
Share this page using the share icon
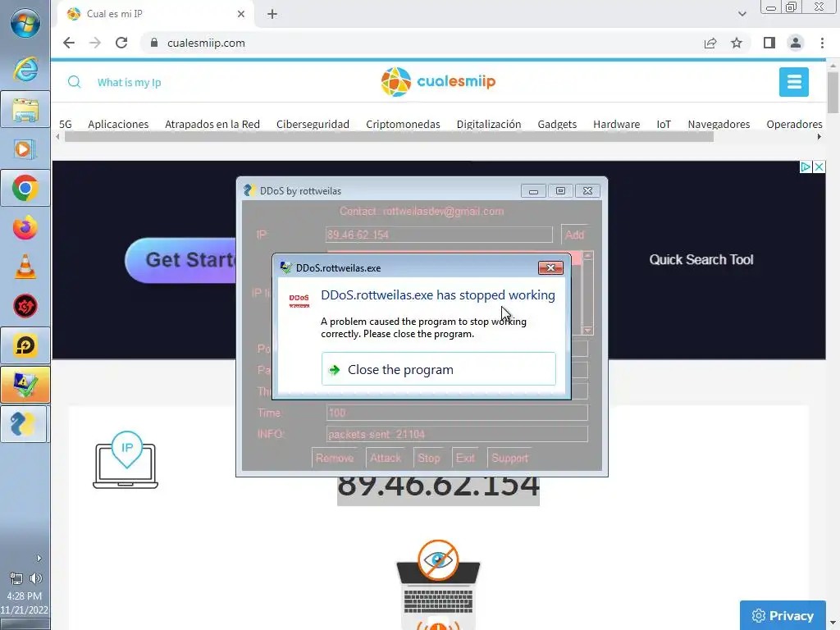tap(710, 43)
